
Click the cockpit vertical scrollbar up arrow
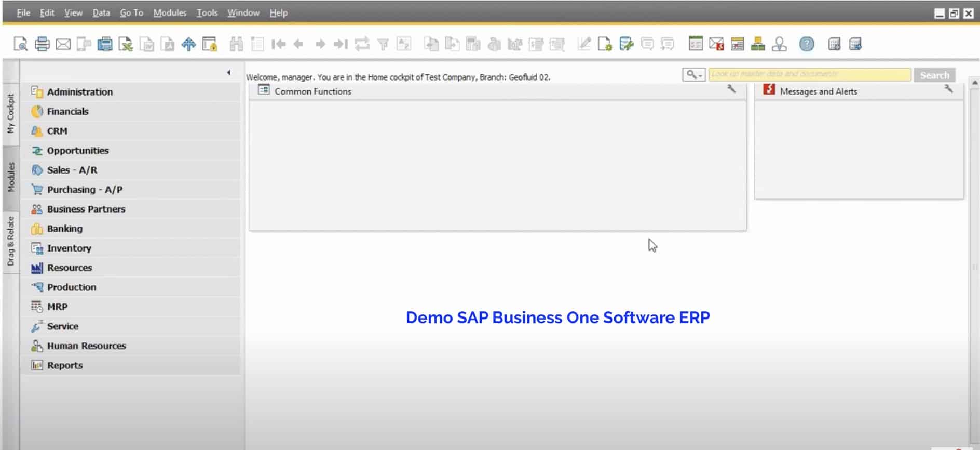(974, 83)
